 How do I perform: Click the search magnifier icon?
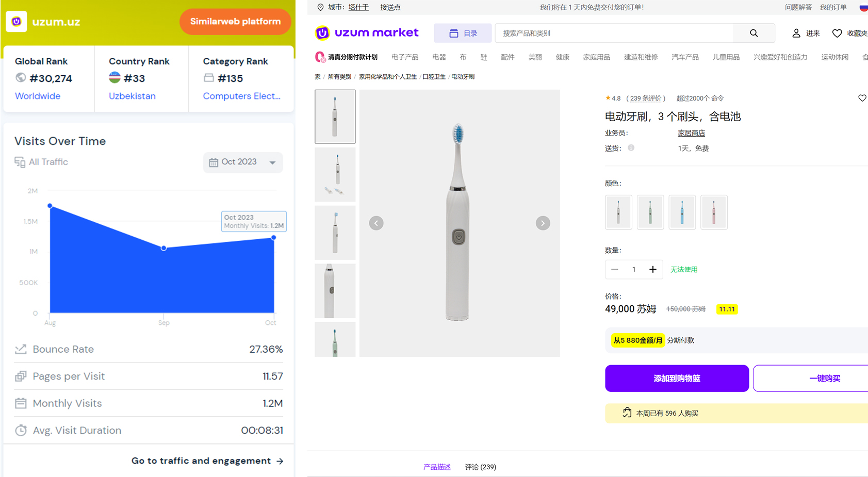click(754, 33)
